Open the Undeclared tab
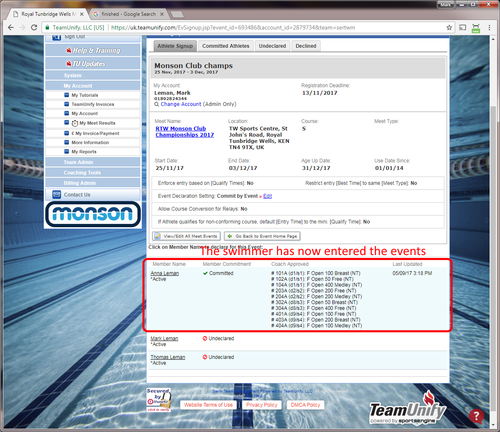This screenshot has height=432, width=500. (x=272, y=46)
